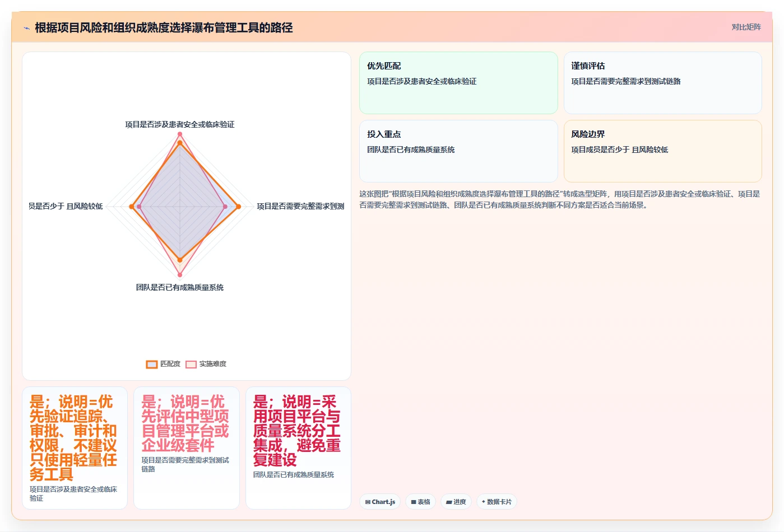
Task: Click the page title 根据项目风险和组织成熟度选择瀑布管理工具的路径
Action: tap(164, 27)
